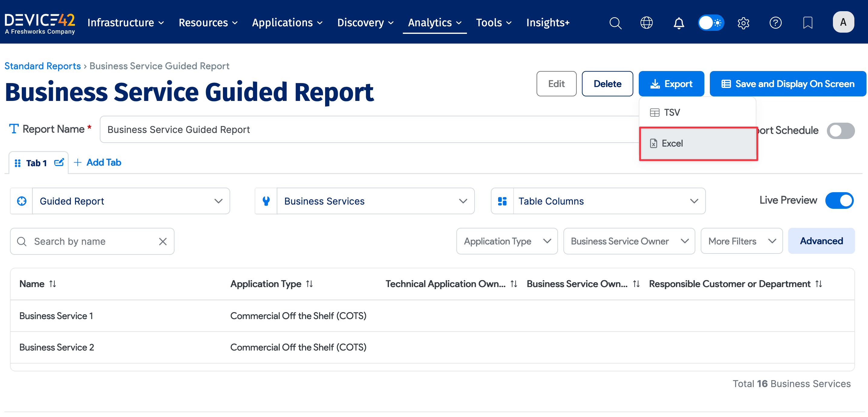Open the Applications menu
868x417 pixels.
click(x=287, y=23)
